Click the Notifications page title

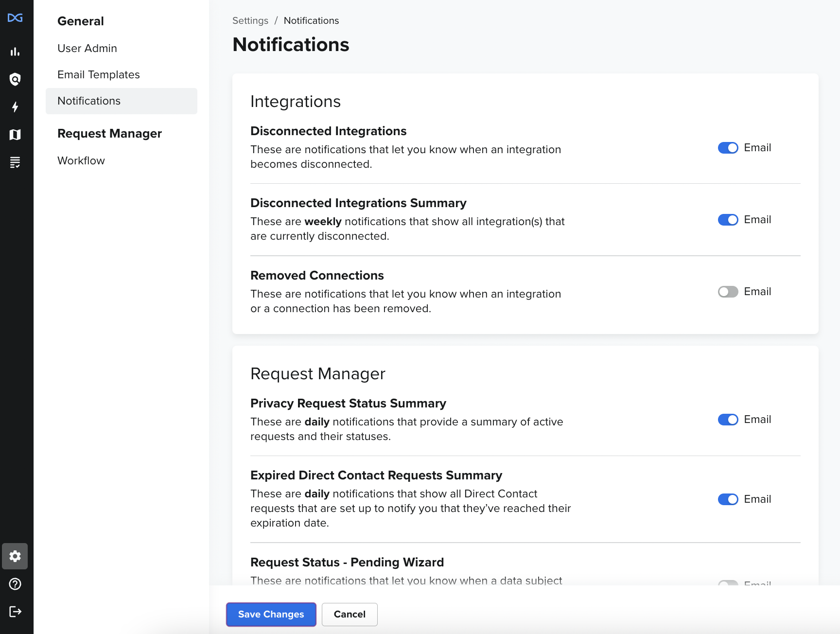[291, 45]
